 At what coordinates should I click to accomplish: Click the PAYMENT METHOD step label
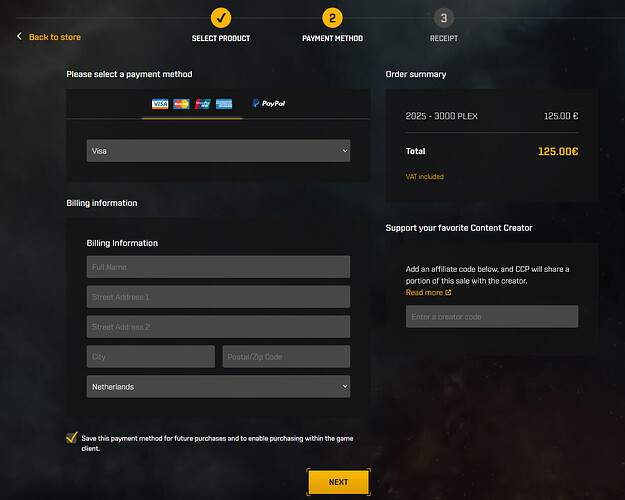coord(332,38)
